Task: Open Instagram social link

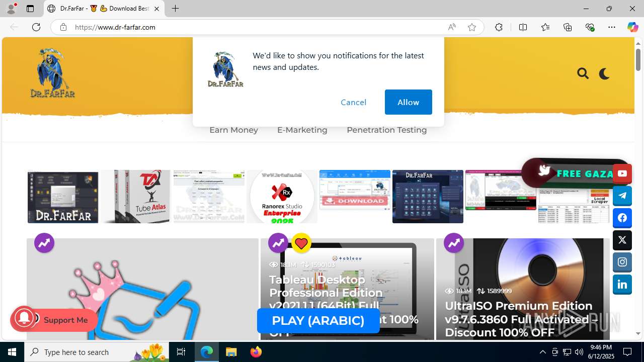Action: coord(622,262)
